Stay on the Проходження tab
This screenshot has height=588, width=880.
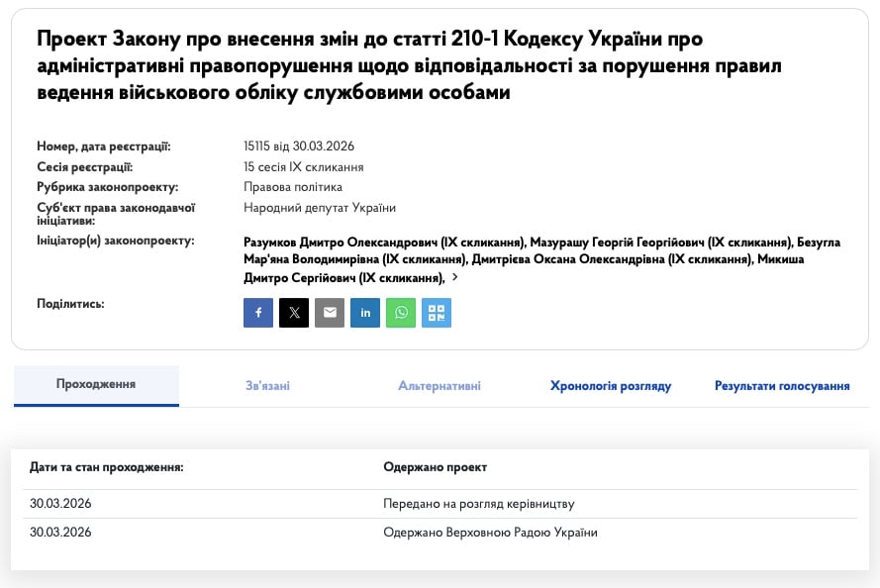tap(96, 386)
